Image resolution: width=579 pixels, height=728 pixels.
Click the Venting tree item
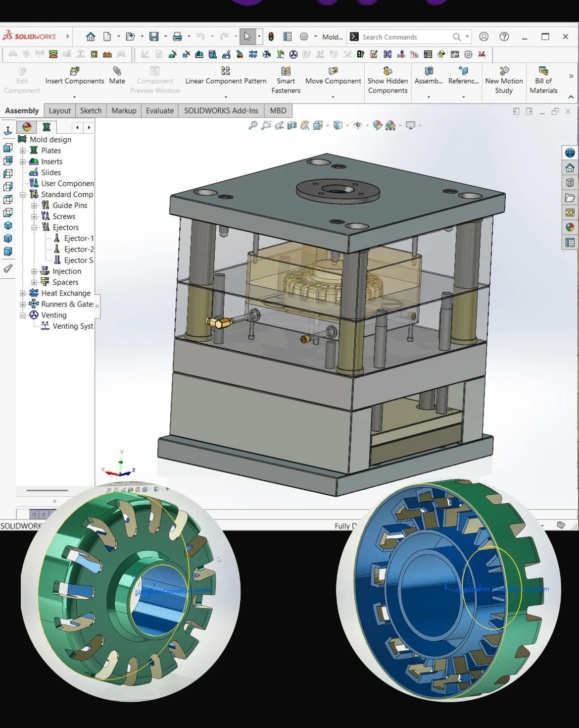pyautogui.click(x=53, y=315)
